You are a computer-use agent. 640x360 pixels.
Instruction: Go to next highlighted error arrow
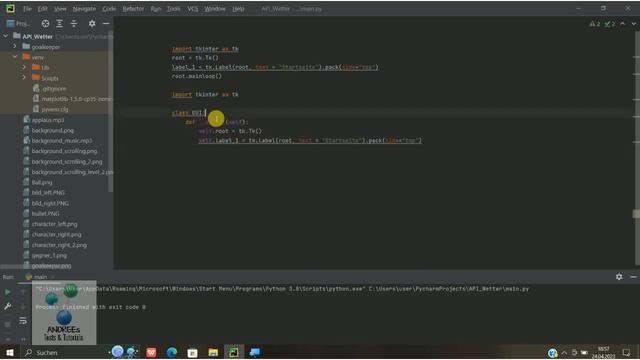pos(633,24)
